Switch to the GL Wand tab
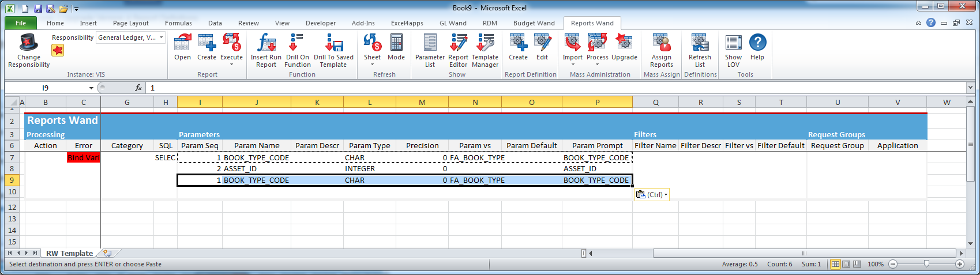This screenshot has width=980, height=275. (x=453, y=23)
